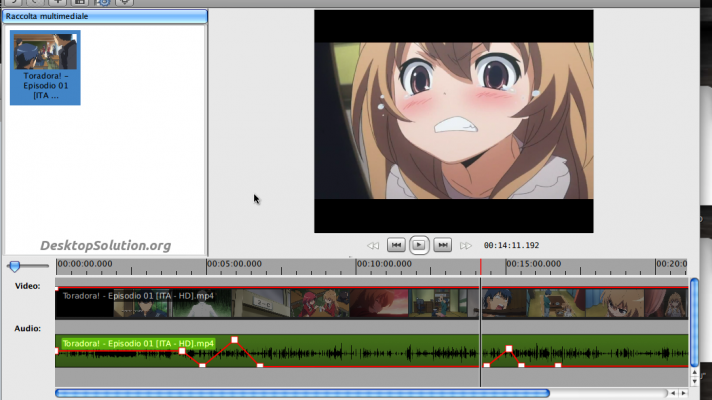Click the timecode field showing 00:14:11.192

tap(511, 245)
